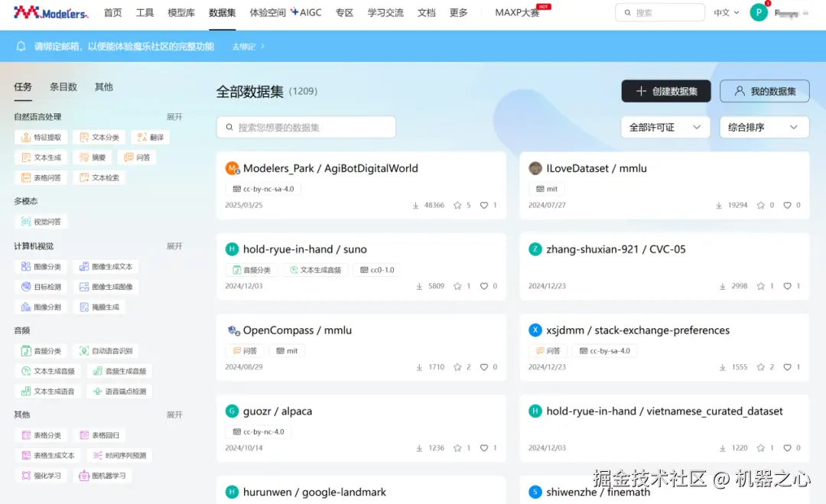Open the 文档 navigation item
Screen dimensions: 826x504
tap(426, 13)
